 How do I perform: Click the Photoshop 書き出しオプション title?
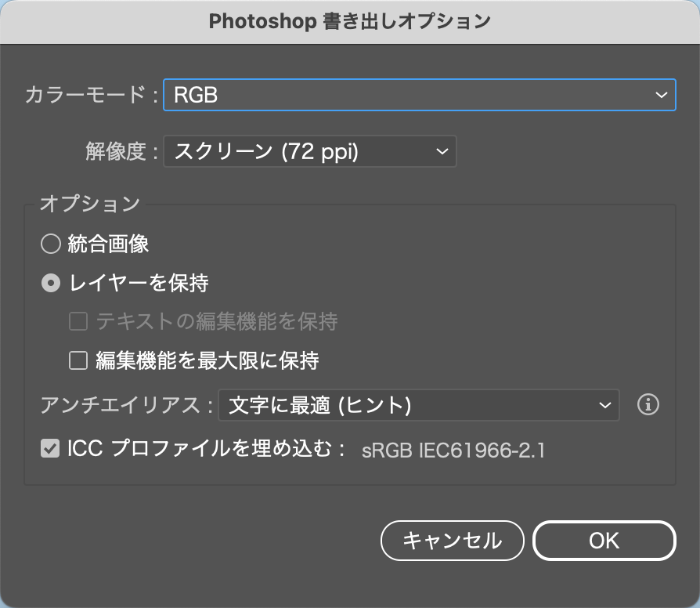pyautogui.click(x=349, y=21)
